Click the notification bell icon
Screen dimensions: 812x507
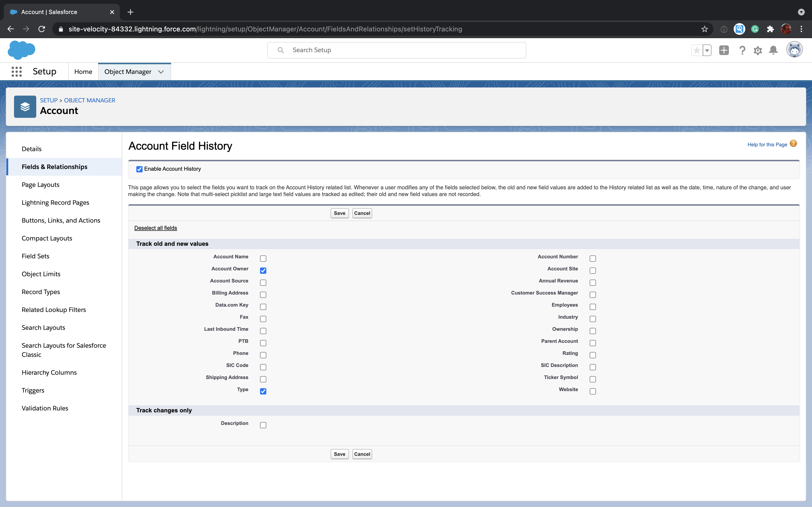tap(773, 50)
